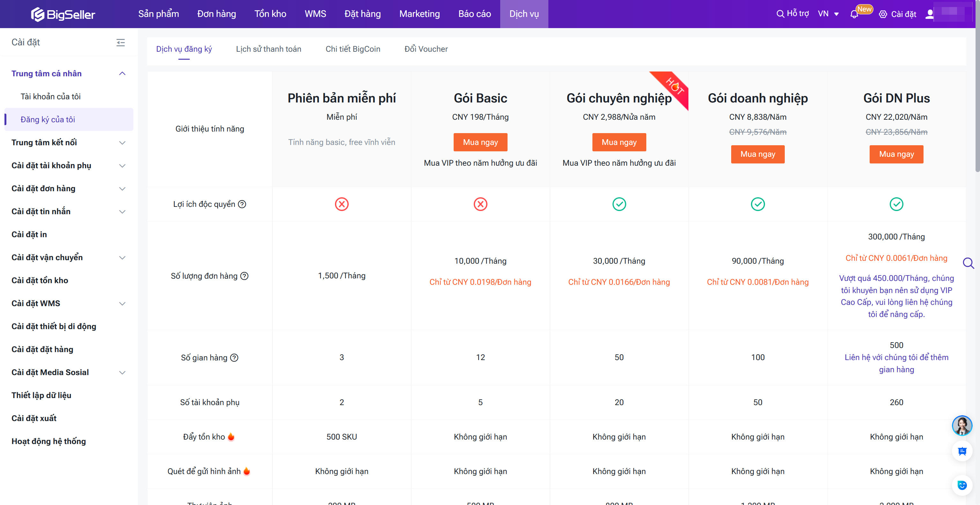
Task: Click the floating magnifier search icon
Action: 968,263
